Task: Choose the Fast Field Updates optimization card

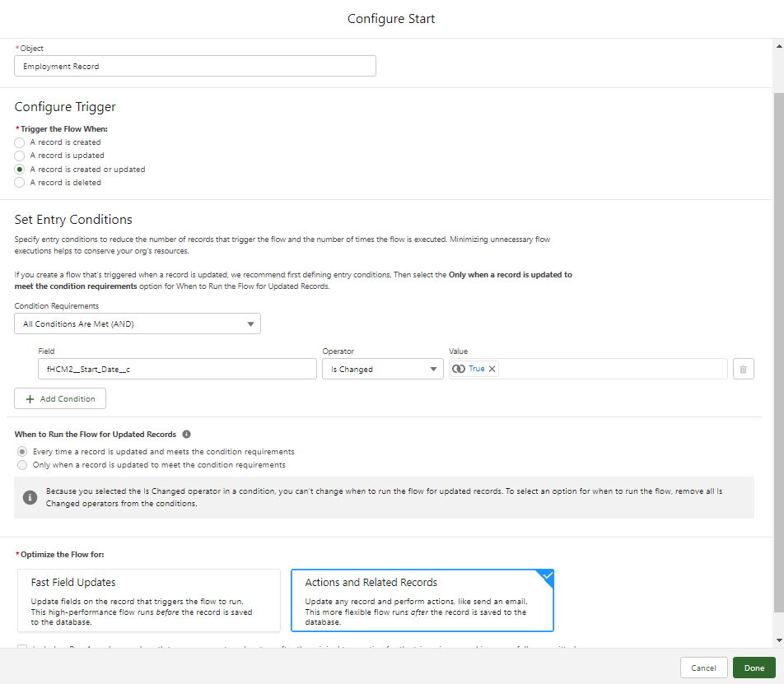Action: 149,600
